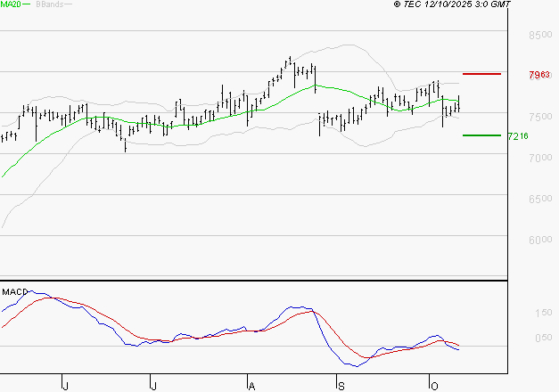
Task: Click the red 7963 resistance value
Action: (539, 75)
